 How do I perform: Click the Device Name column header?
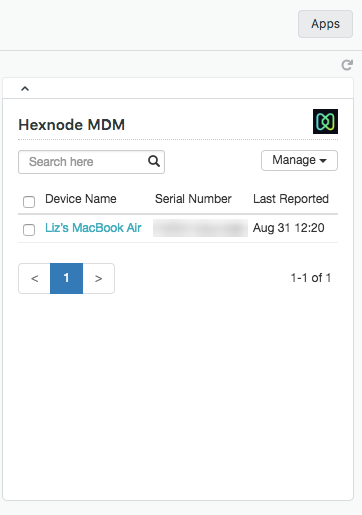(x=81, y=199)
